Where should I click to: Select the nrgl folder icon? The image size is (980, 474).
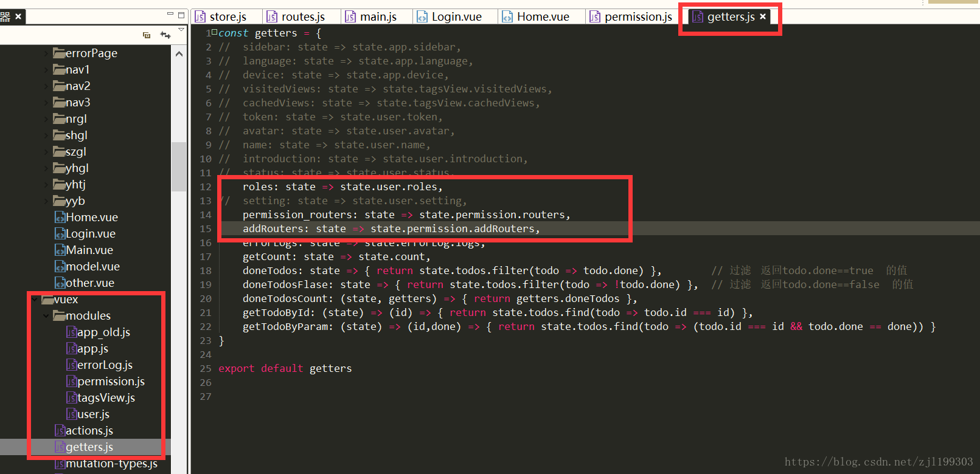[59, 118]
